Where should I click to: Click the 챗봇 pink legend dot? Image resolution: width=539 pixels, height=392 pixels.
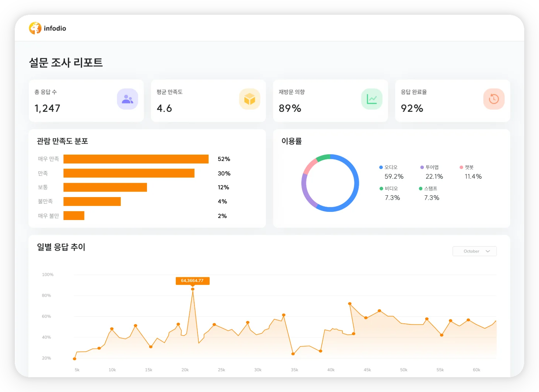point(461,167)
